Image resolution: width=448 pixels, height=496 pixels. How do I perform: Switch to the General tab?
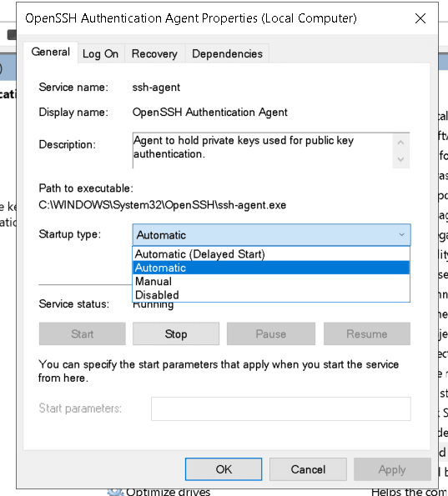[51, 53]
